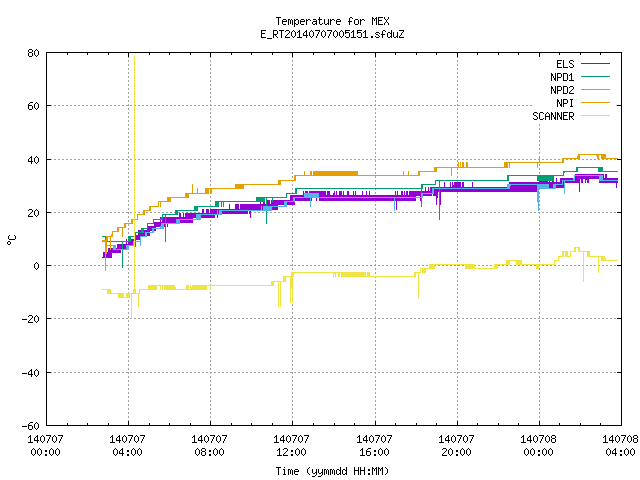
Task: Click the ELS legend label
Action: [x=565, y=64]
